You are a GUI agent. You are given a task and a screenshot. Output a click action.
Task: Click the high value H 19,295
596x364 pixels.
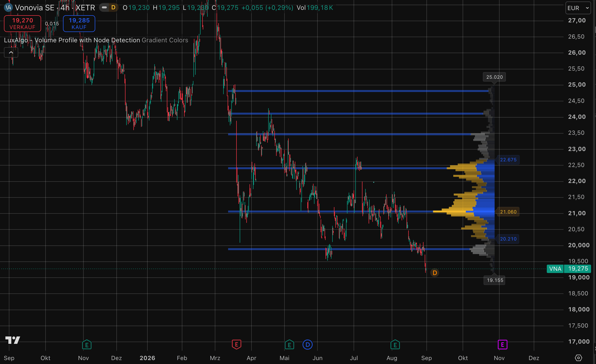pos(166,8)
